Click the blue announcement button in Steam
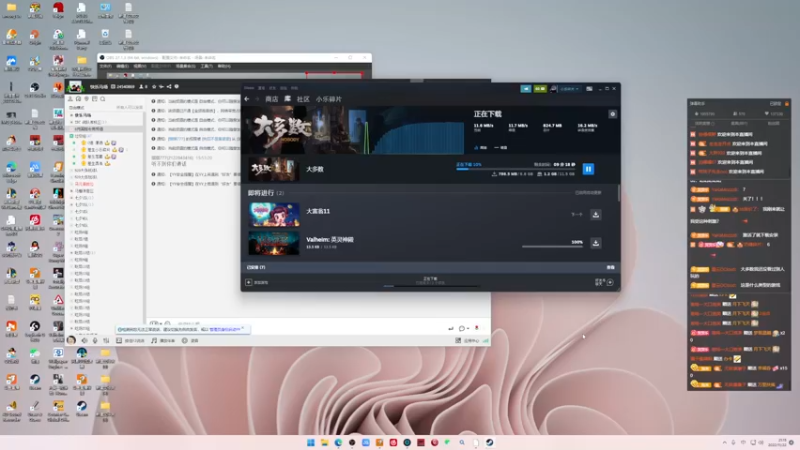The width and height of the screenshot is (800, 450). 526,89
